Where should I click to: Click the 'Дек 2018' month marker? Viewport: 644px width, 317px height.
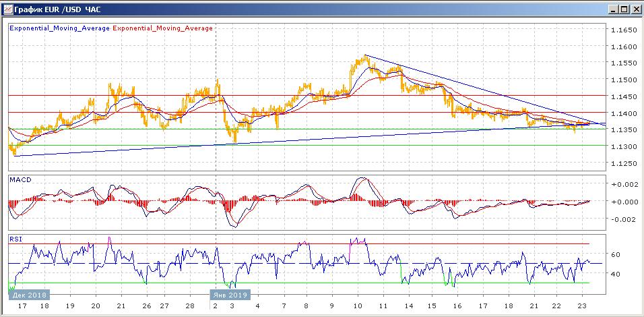click(29, 295)
